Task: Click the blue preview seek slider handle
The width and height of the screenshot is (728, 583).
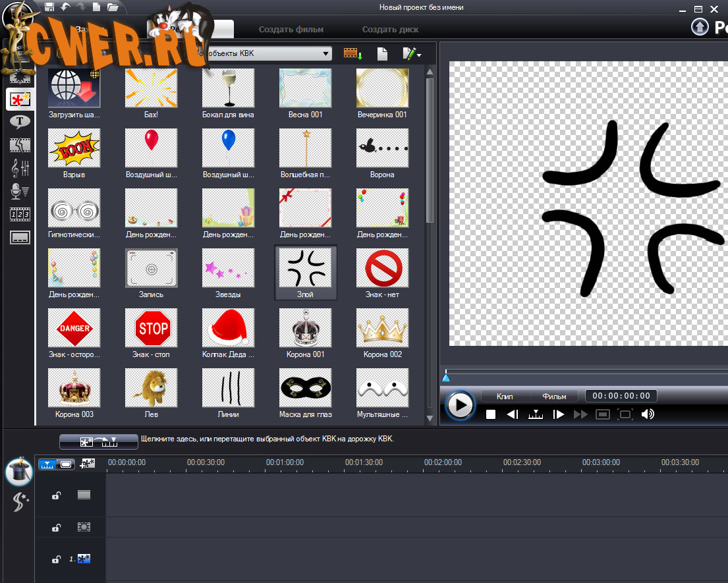Action: 446,377
